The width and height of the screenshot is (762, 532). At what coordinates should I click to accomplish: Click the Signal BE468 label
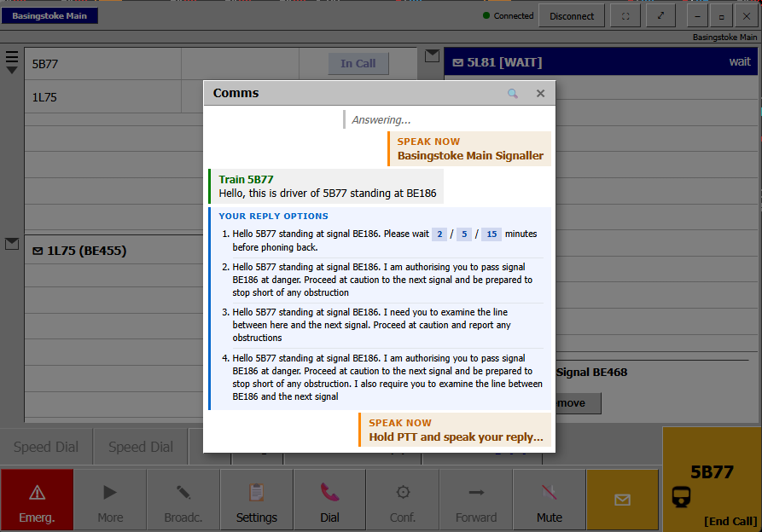pos(591,373)
